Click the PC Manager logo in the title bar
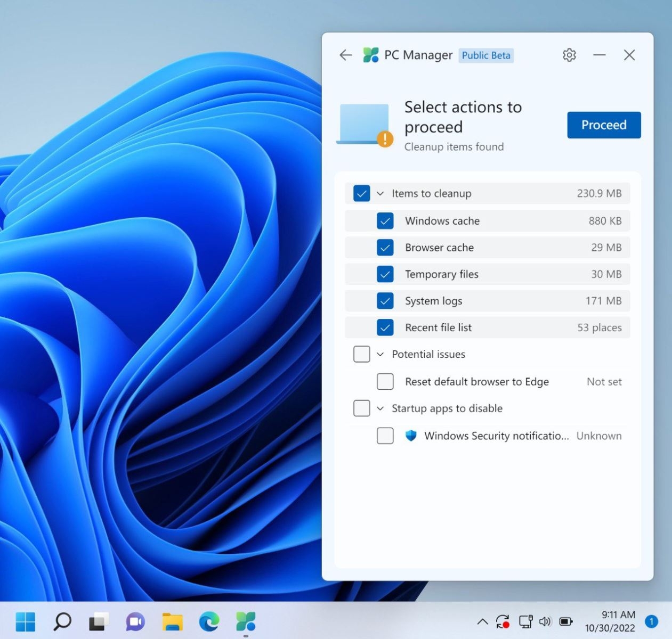 [371, 55]
